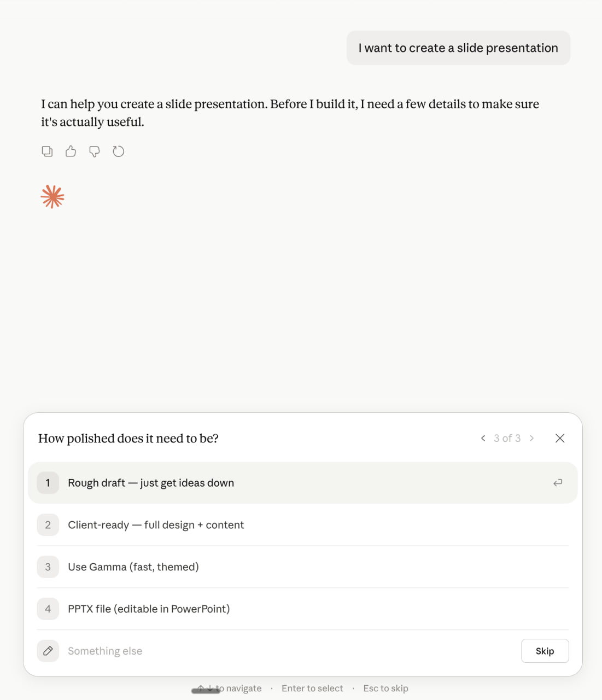Give the response a thumbs up
This screenshot has height=700, width=602.
pos(71,151)
